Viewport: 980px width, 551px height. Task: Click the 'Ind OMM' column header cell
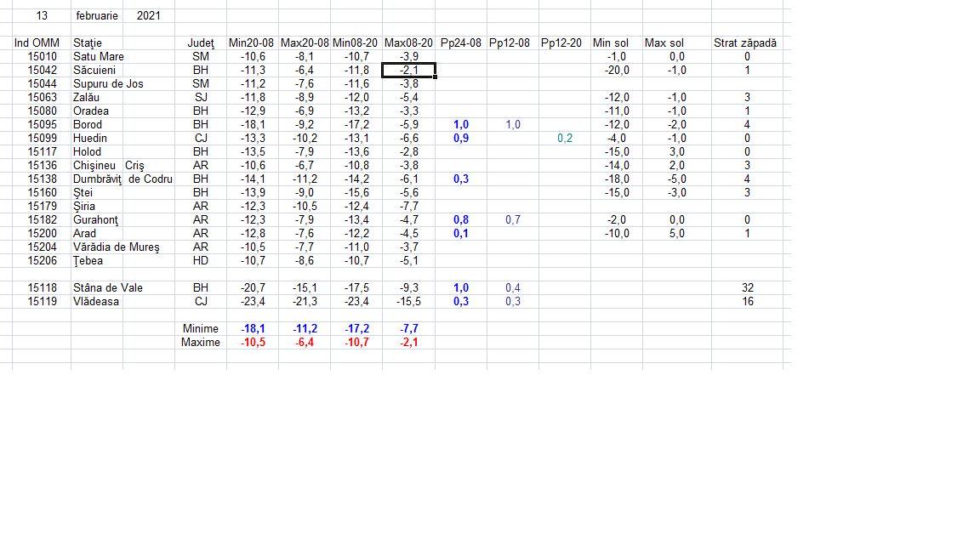(x=37, y=43)
